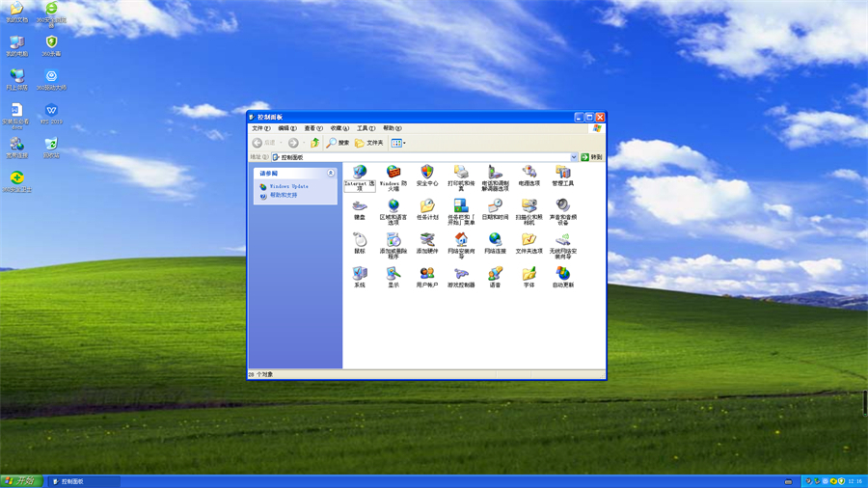Open the System properties icon
The width and height of the screenshot is (868, 488).
click(x=360, y=277)
